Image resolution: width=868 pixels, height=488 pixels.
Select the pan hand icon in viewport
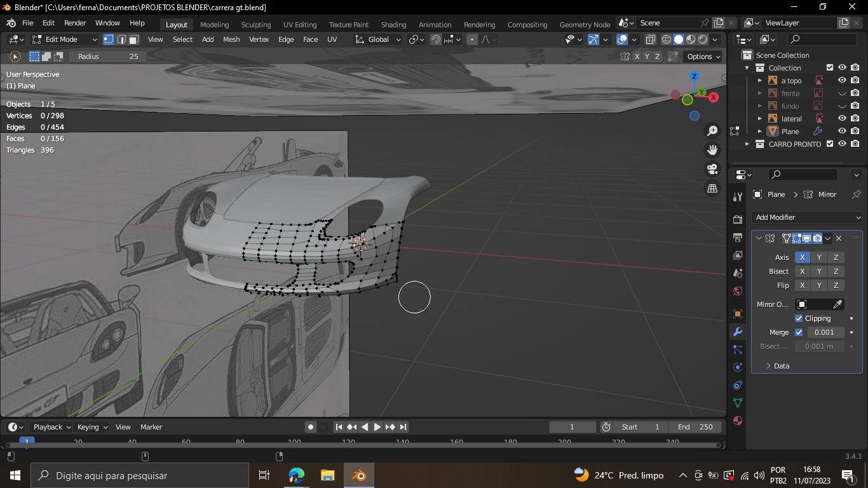pyautogui.click(x=712, y=150)
